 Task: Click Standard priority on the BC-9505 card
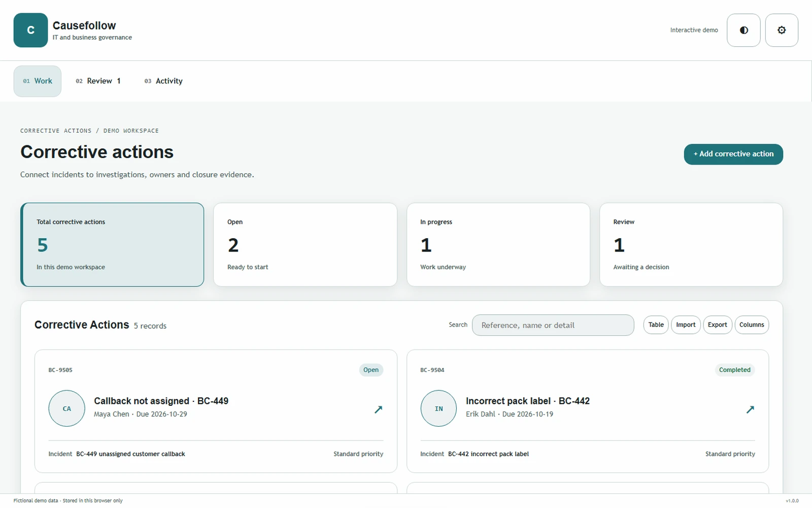point(358,454)
